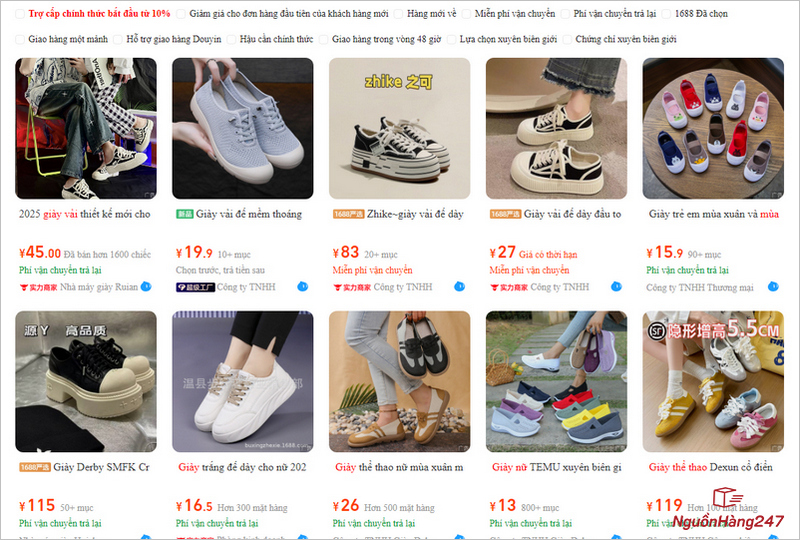The height and width of the screenshot is (540, 800).
Task: Click blue chat icon on ¥19.9 knit shoes listing
Action: (x=303, y=286)
